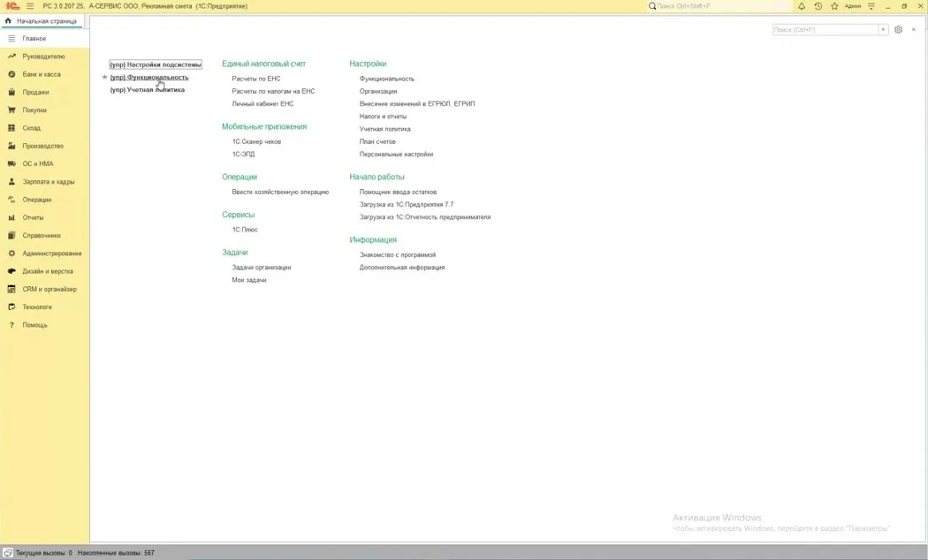Image resolution: width=928 pixels, height=560 pixels.
Task: Toggle favorite star beside (упр) Функциональность
Action: (x=105, y=78)
